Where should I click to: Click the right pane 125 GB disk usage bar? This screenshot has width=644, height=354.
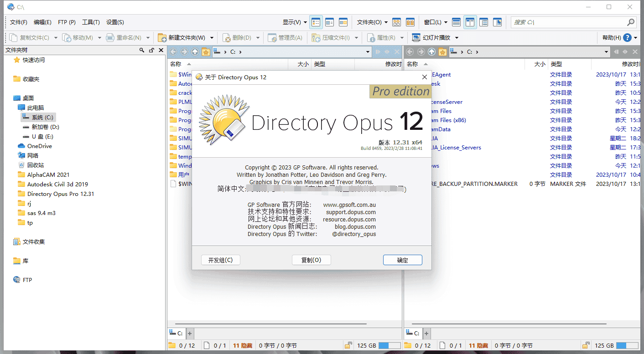(x=626, y=345)
